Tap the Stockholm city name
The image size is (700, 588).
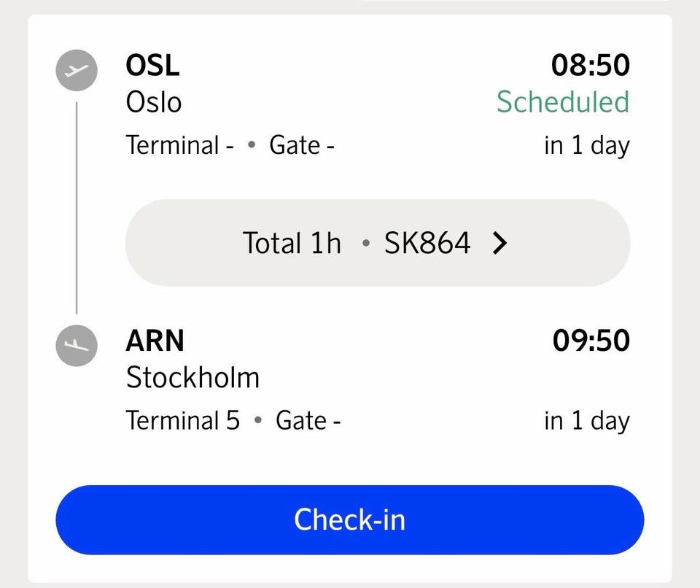pyautogui.click(x=192, y=378)
